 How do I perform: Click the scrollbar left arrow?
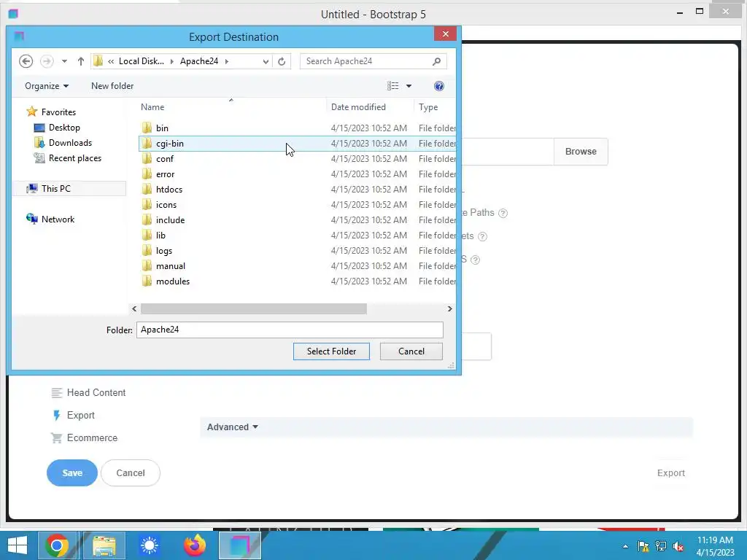point(134,309)
